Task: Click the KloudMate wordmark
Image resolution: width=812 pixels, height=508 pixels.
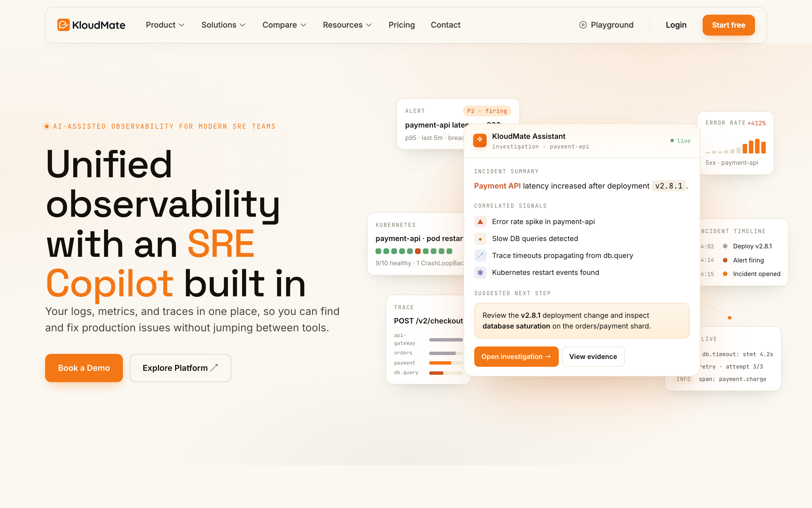Action: (x=99, y=25)
